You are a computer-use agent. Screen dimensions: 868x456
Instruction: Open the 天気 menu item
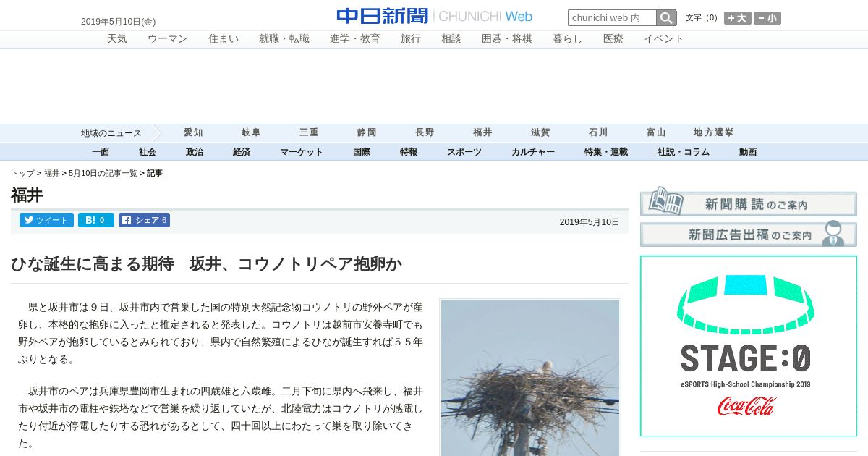(x=117, y=39)
